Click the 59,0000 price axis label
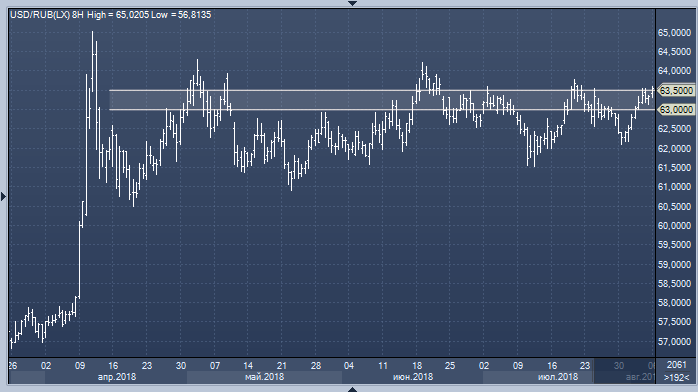 point(674,264)
